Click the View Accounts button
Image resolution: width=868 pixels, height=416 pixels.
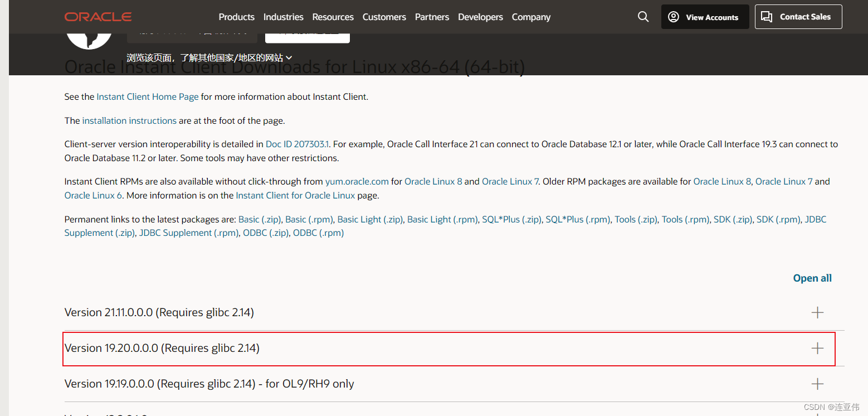pyautogui.click(x=705, y=17)
